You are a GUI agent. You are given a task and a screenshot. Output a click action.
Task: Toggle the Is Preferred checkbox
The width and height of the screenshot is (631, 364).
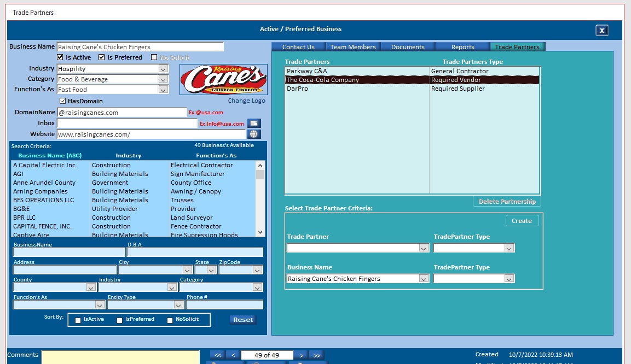(101, 57)
